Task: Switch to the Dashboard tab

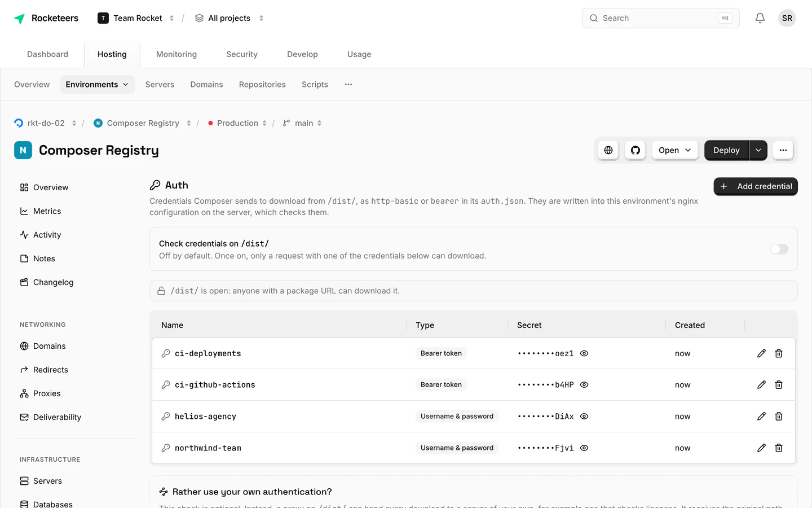Action: point(47,54)
